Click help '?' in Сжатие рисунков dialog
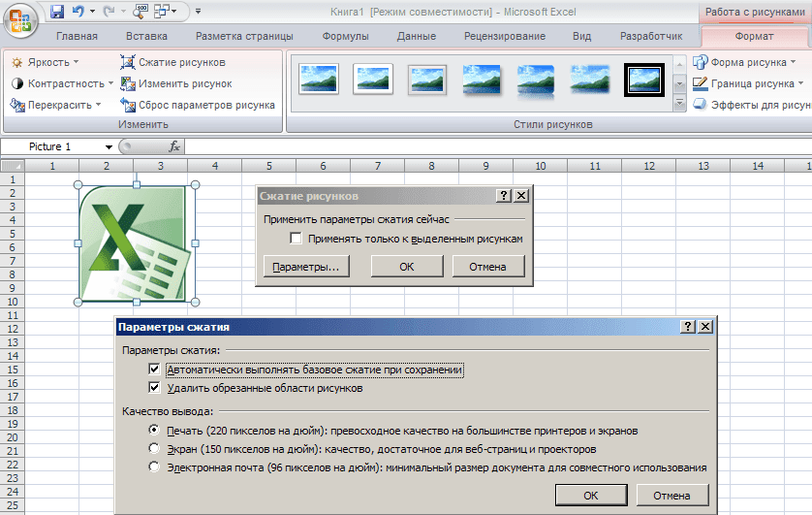Viewport: 812px width, 515px height. coord(503,195)
